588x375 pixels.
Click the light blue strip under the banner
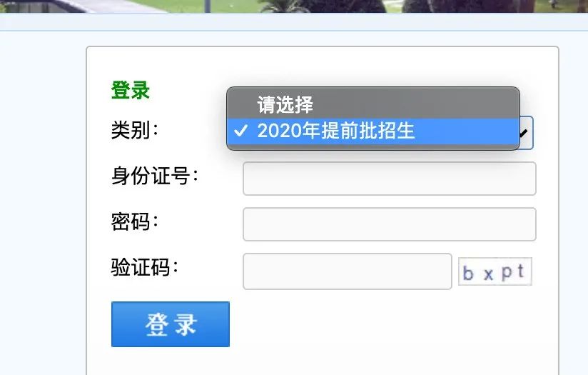point(294,21)
